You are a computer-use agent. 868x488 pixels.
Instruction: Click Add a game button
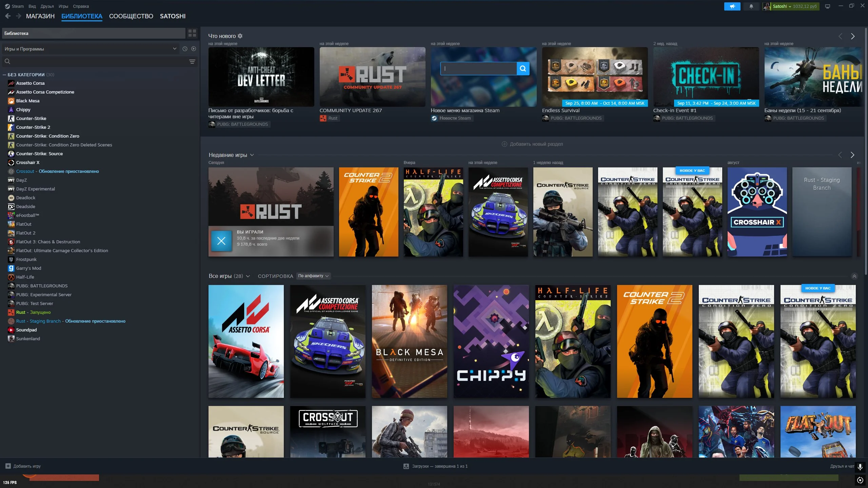coord(23,466)
